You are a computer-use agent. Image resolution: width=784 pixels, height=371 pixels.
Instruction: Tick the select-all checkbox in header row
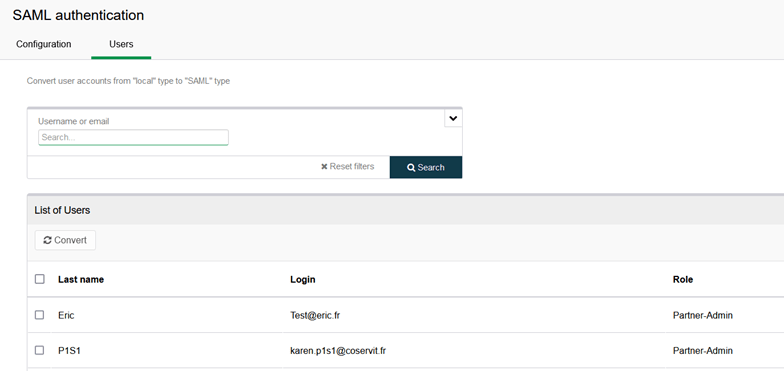click(x=40, y=279)
